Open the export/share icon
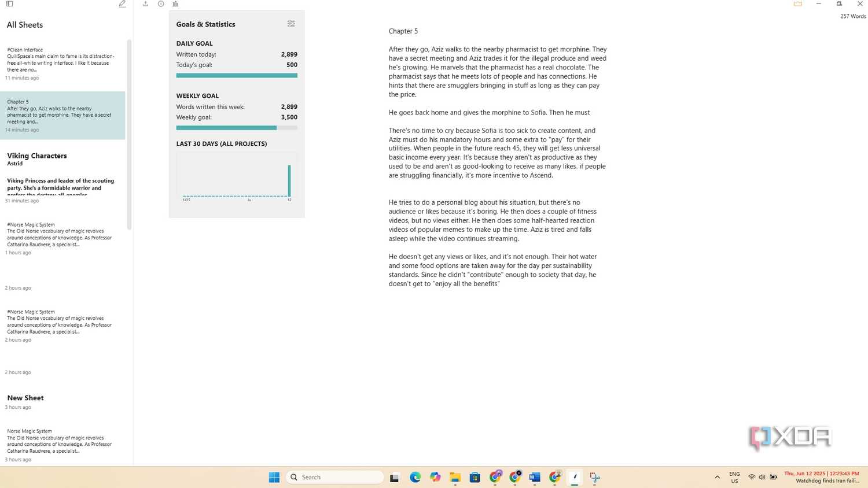The image size is (868, 488). pyautogui.click(x=145, y=4)
